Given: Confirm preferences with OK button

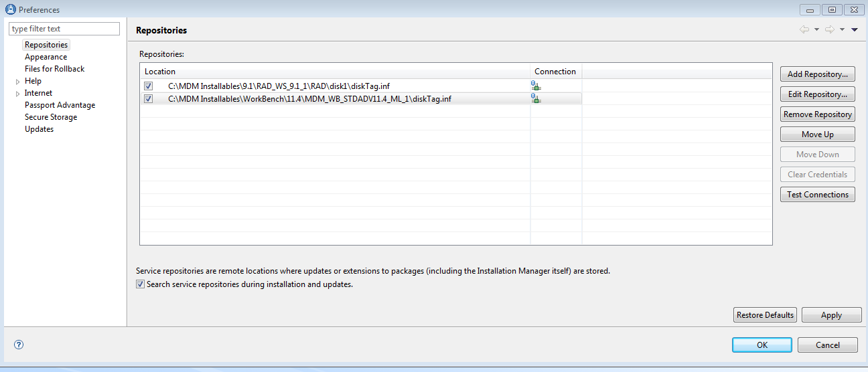Looking at the screenshot, I should coord(762,345).
